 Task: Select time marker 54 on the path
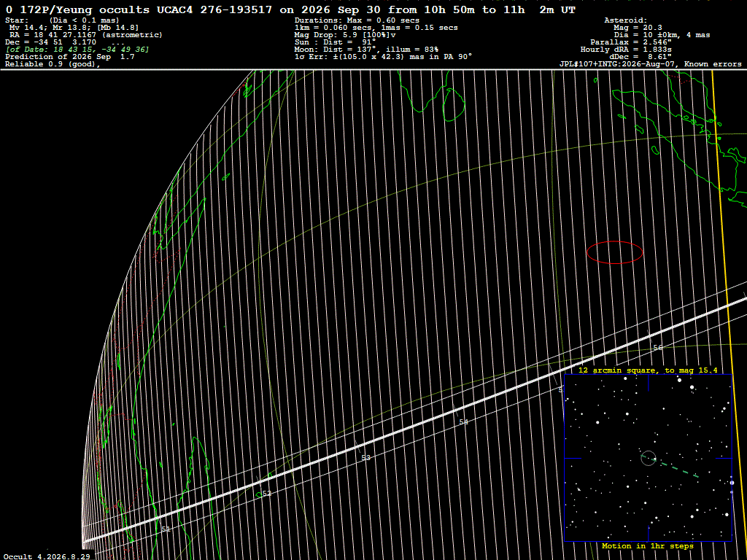click(464, 422)
